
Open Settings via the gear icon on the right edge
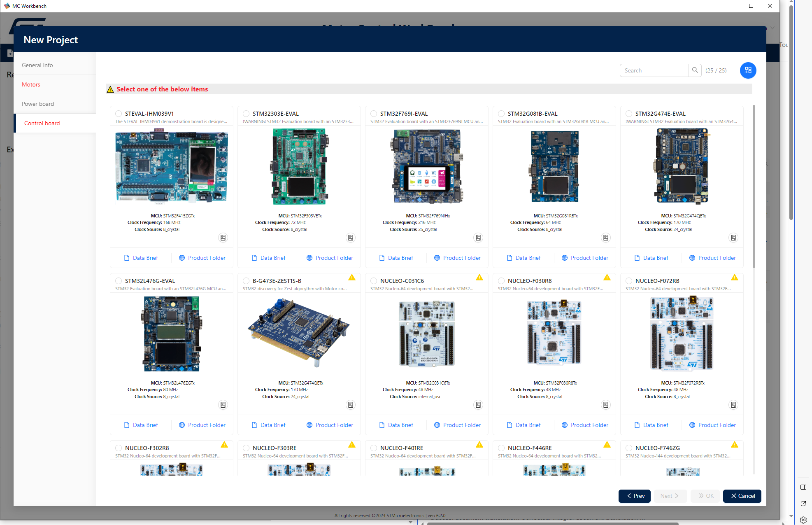click(x=803, y=520)
